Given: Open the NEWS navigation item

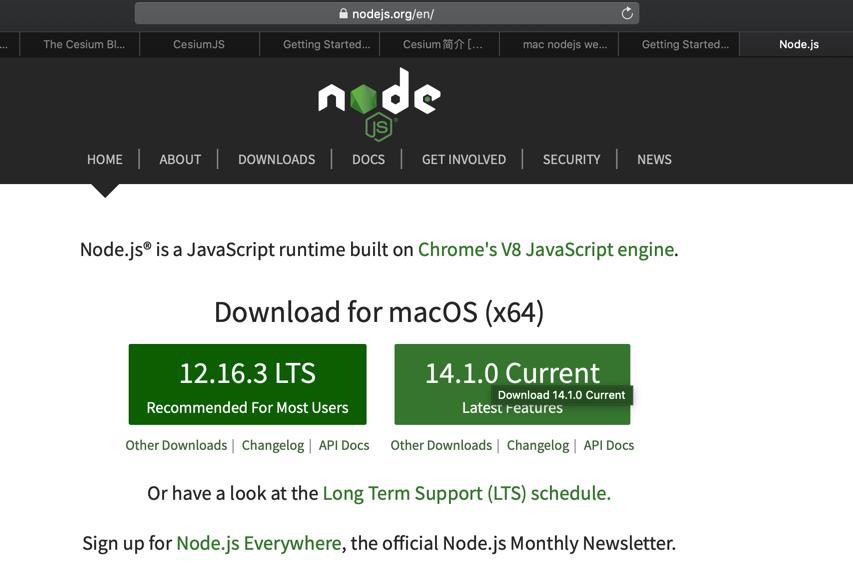Looking at the screenshot, I should point(654,159).
